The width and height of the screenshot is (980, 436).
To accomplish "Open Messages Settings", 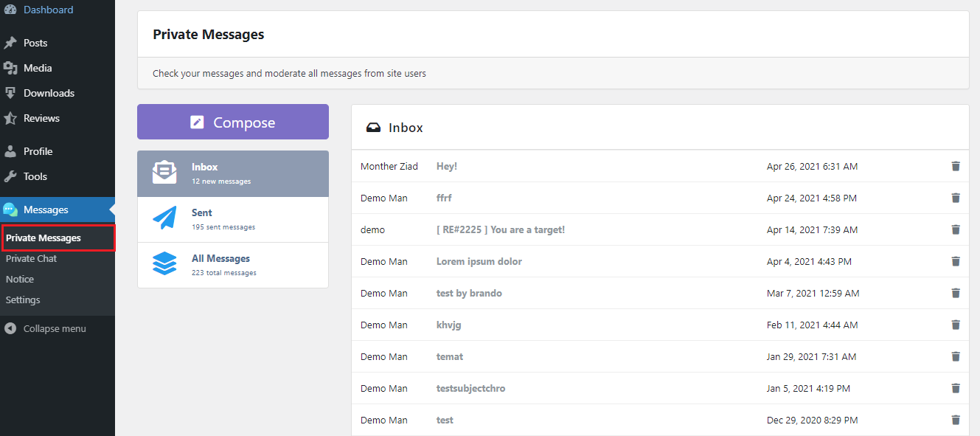I will [x=22, y=300].
